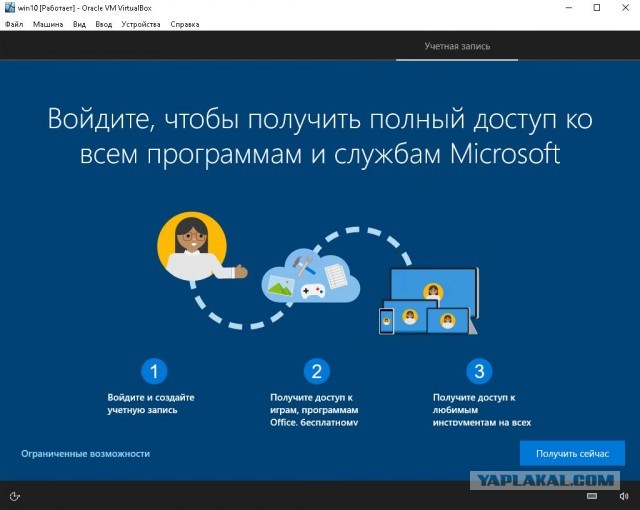This screenshot has height=510, width=640.
Task: Click the VirtualBox window title icon
Action: tap(9, 7)
